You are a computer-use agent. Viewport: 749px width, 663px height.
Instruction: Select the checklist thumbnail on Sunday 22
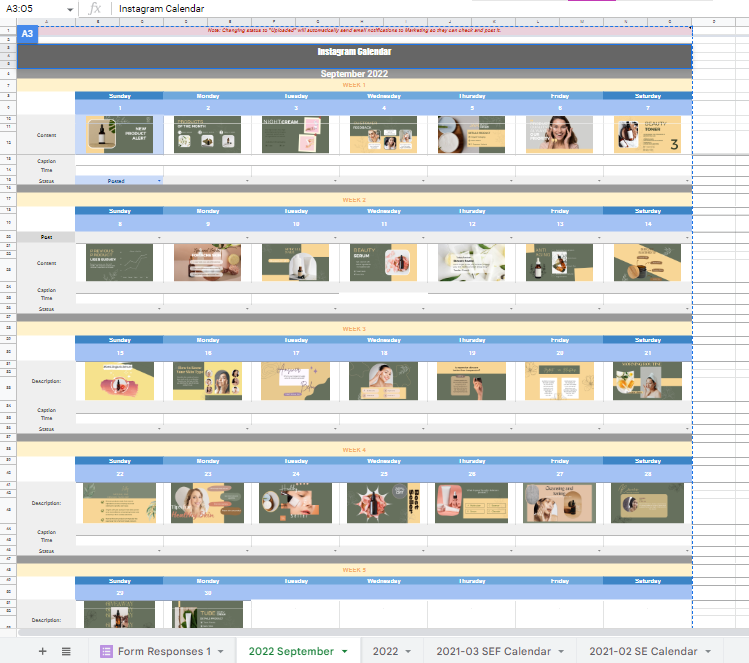click(119, 503)
